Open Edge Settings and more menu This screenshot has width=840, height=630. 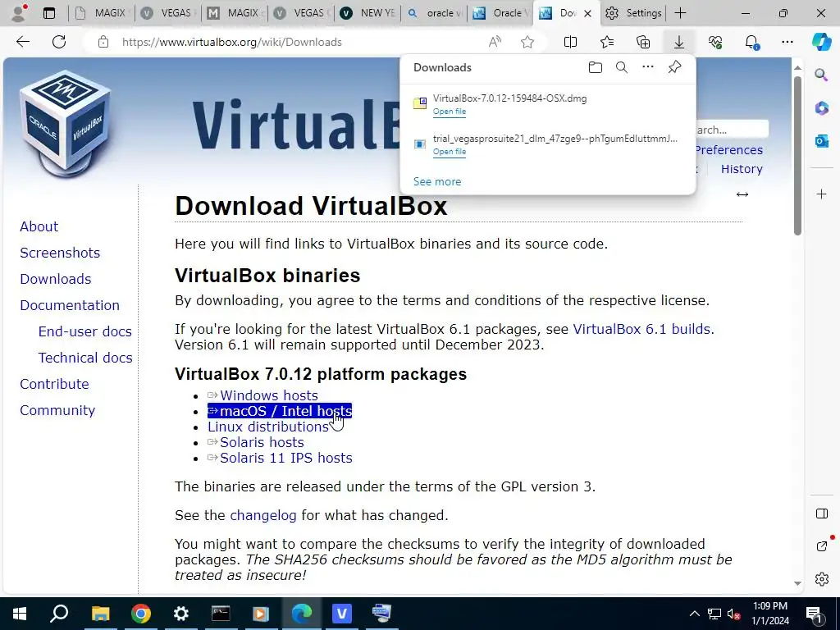pyautogui.click(x=787, y=42)
